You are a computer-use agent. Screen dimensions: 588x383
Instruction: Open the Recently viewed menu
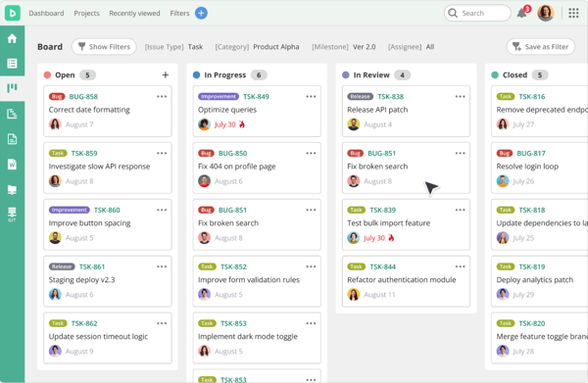[x=134, y=13]
